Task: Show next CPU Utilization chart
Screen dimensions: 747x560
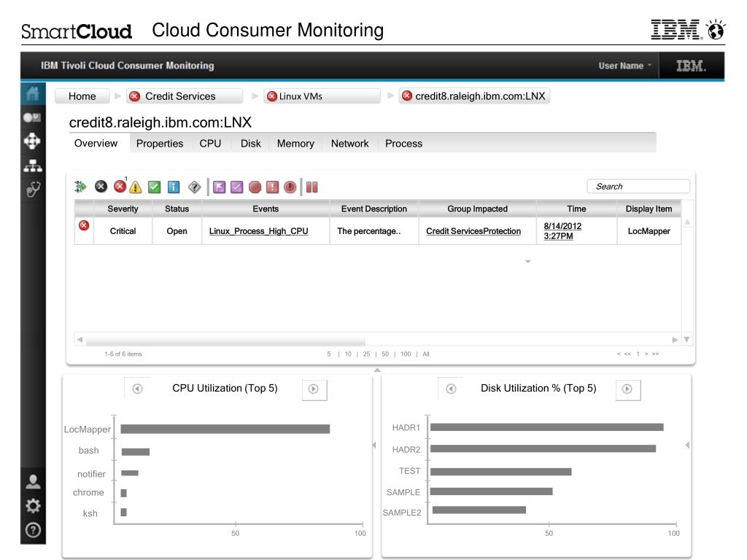Action: (x=314, y=389)
